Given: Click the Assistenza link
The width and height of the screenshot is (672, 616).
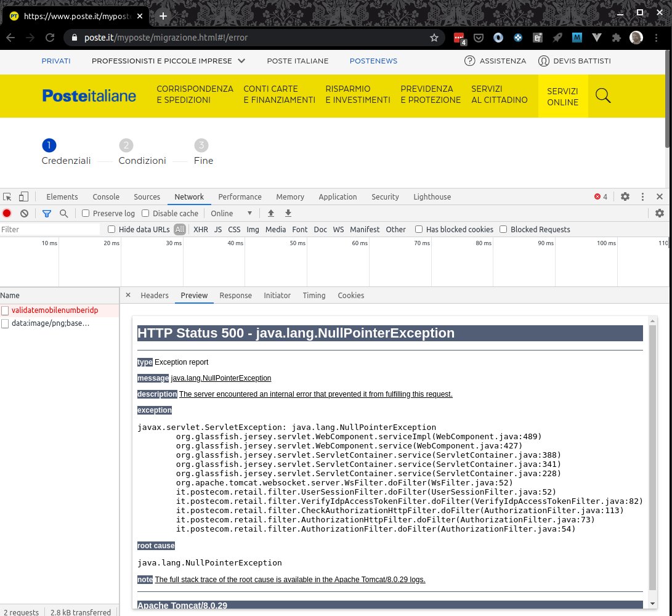Looking at the screenshot, I should click(495, 61).
